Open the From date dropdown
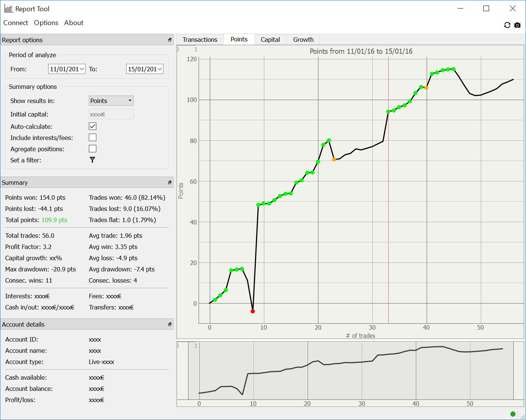Screen dimensions: 526x420 point(82,69)
